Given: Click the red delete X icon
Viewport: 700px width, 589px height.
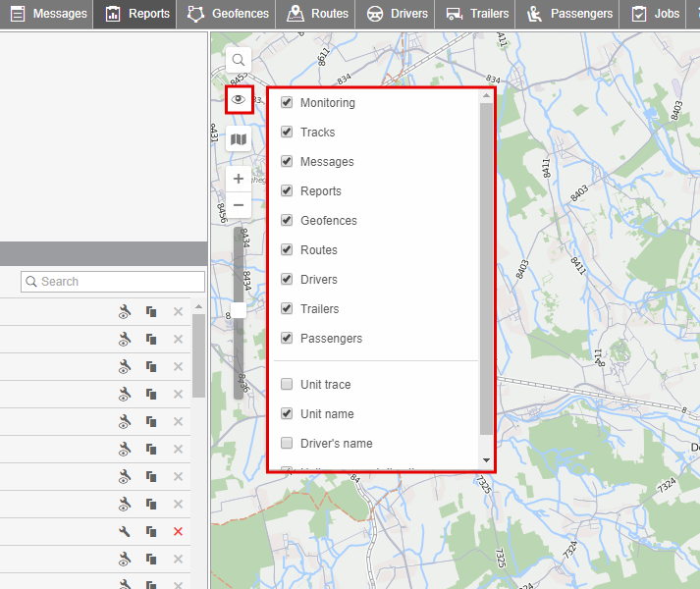Looking at the screenshot, I should (178, 531).
